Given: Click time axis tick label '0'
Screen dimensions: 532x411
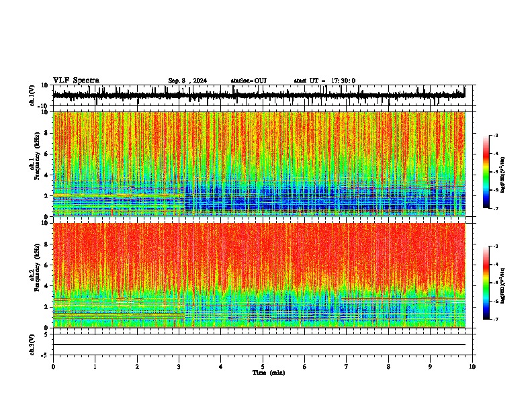Looking at the screenshot, I should 53,367.
